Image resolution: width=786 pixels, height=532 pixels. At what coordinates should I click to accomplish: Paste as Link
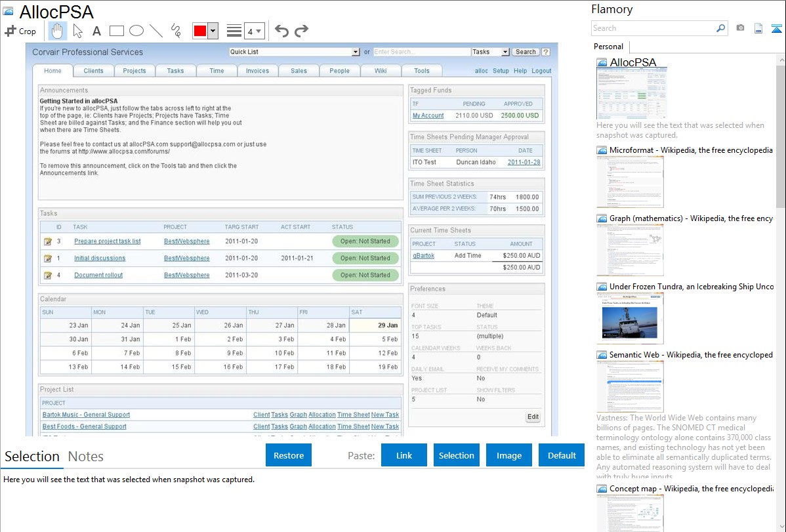pyautogui.click(x=404, y=455)
